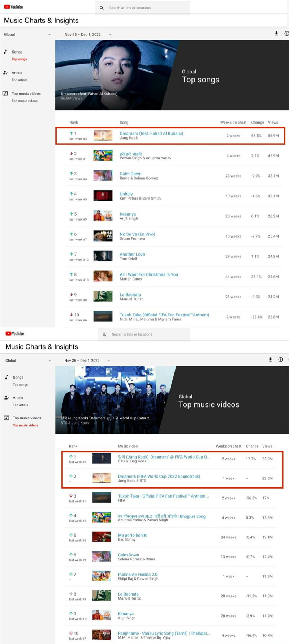Open Hindi-titled song by Pawan Singh & Anupma Yadav
This screenshot has height=644, width=289.
point(131,154)
